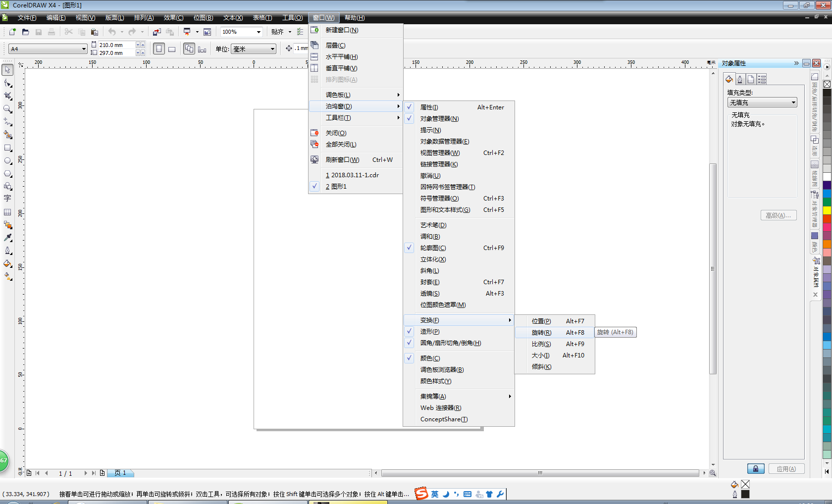This screenshot has height=504, width=832.
Task: Choose 旋转(R) in the Transform submenu
Action: (555, 332)
